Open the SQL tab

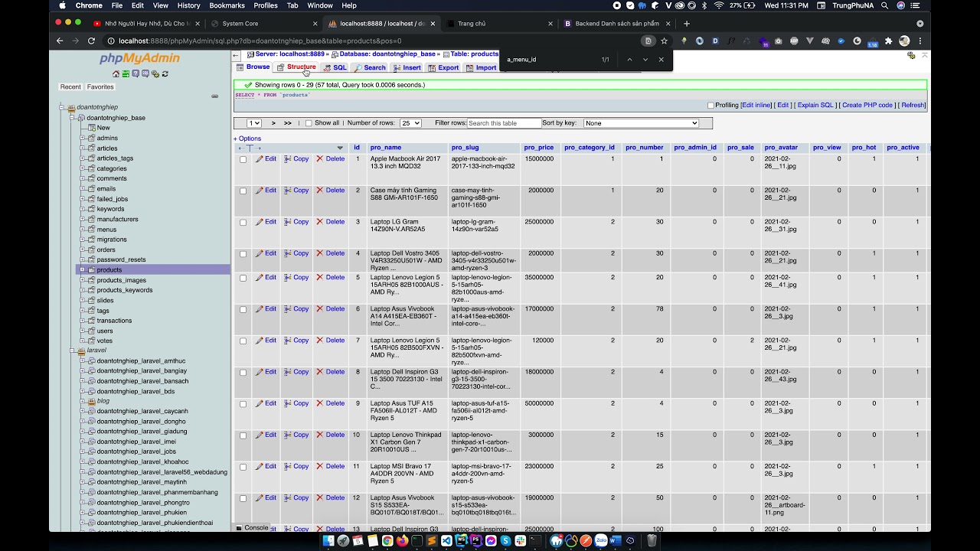(x=335, y=67)
